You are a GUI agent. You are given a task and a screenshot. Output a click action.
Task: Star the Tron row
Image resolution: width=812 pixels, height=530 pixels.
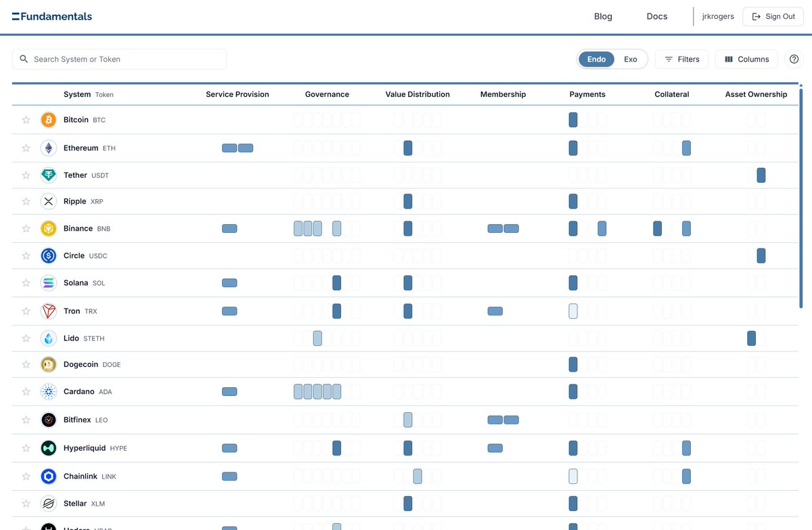pyautogui.click(x=26, y=311)
